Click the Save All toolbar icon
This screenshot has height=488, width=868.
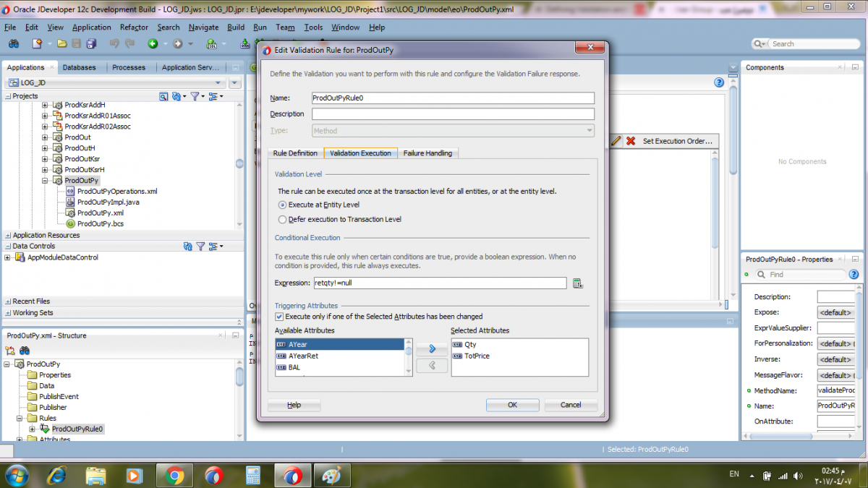point(92,44)
